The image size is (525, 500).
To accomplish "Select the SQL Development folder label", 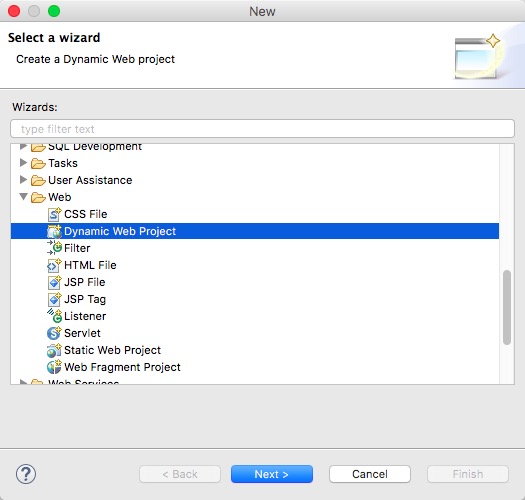I will coord(95,147).
